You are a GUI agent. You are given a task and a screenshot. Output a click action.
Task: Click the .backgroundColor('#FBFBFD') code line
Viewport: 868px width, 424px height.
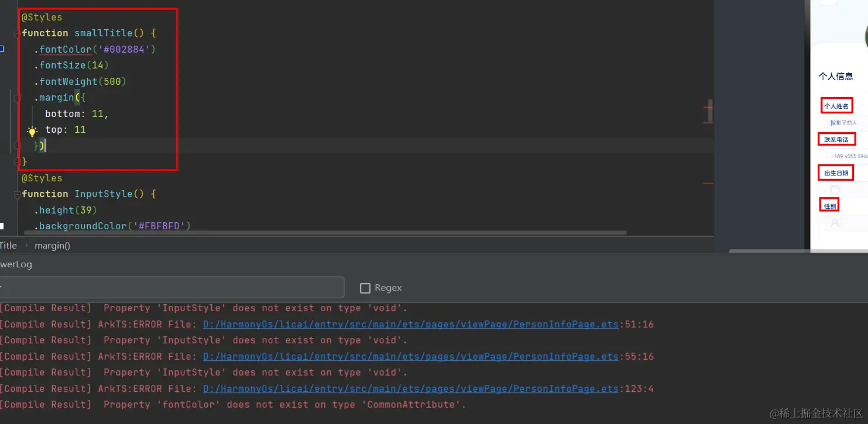pos(112,226)
